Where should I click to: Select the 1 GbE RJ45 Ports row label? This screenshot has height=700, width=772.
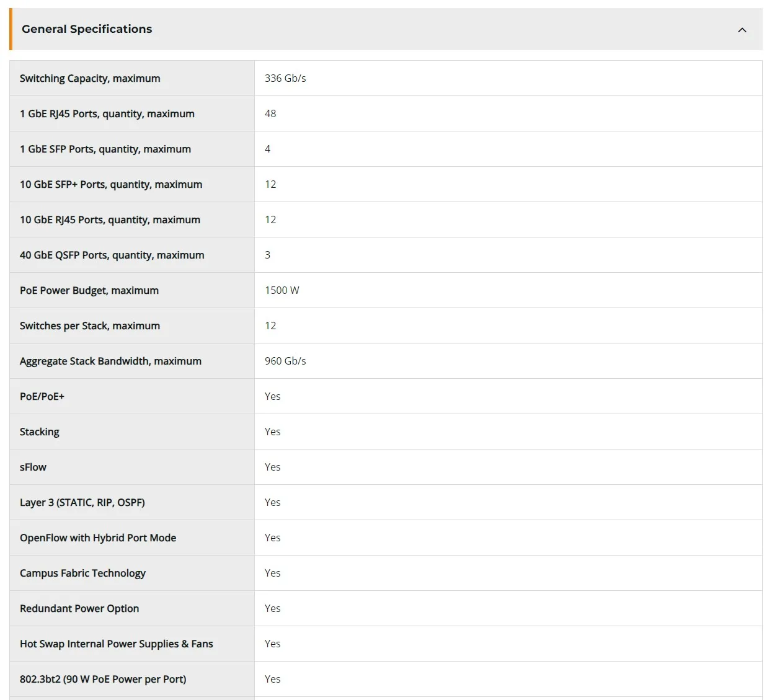pyautogui.click(x=107, y=113)
